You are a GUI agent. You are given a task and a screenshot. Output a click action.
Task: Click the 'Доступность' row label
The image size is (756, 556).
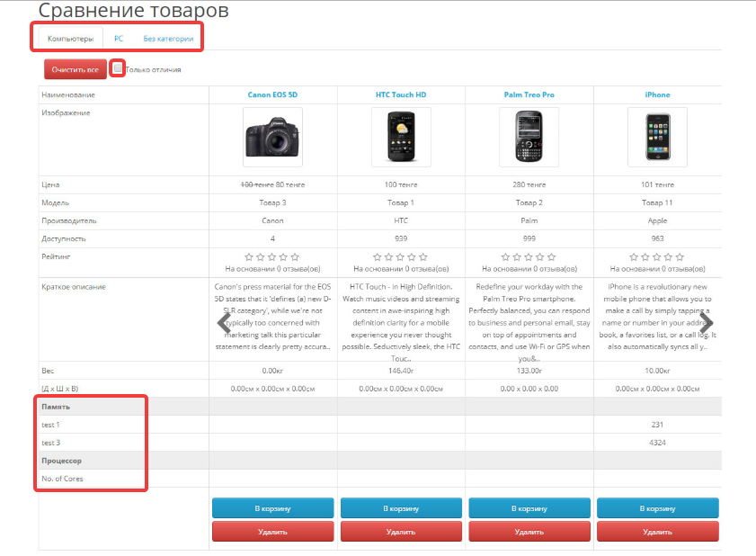63,239
